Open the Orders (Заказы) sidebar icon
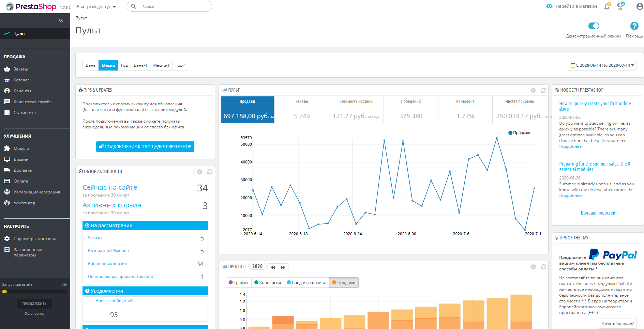Screen dimensions: 644x329 (x=7, y=69)
